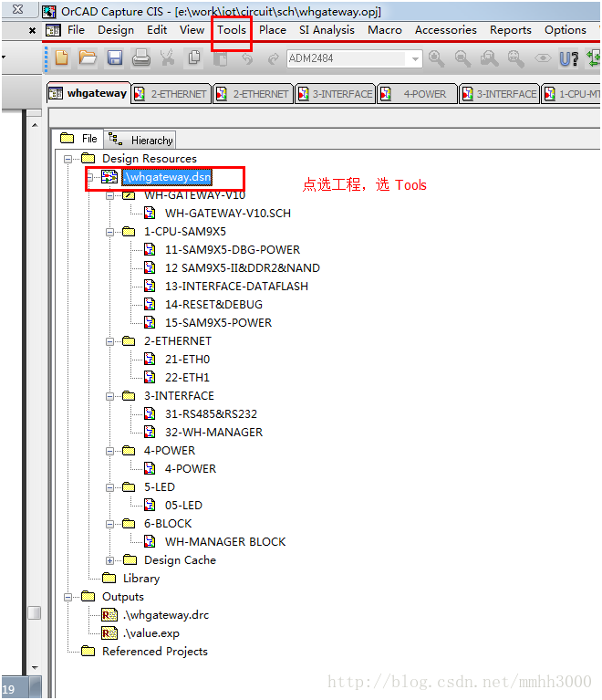Collapse the Design Resources folder
The height and width of the screenshot is (700, 602).
click(x=67, y=159)
